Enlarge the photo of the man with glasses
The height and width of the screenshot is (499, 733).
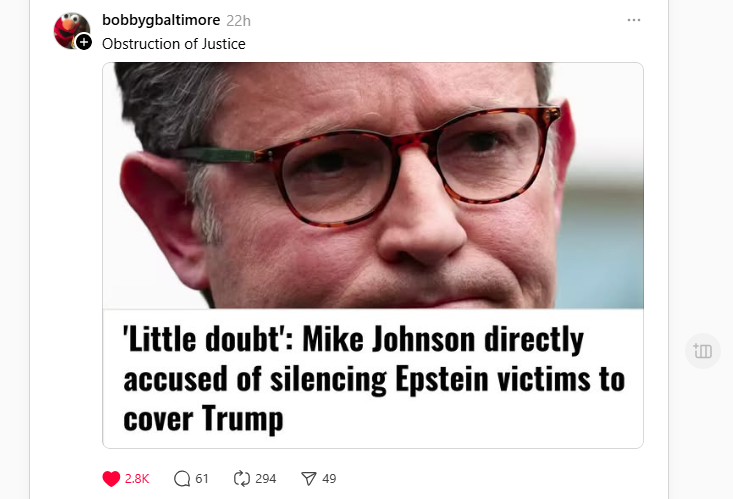pyautogui.click(x=373, y=185)
